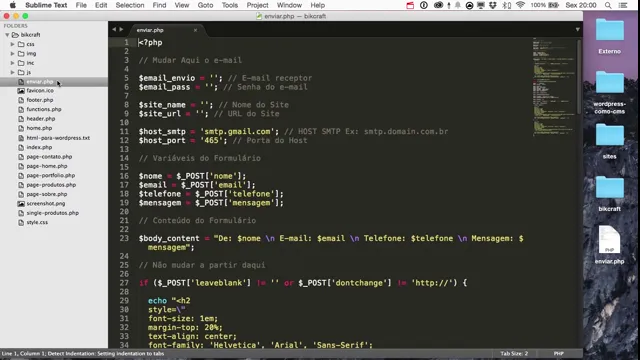Open the Wi-Fi status icon
Viewport: 640px width, 360px height.
click(x=520, y=5)
